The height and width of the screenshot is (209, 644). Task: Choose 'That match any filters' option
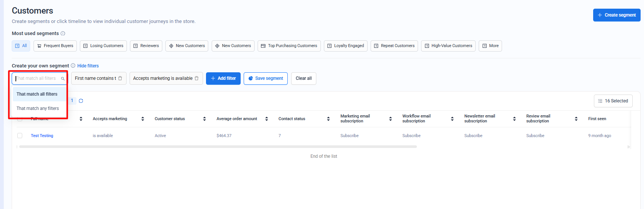pyautogui.click(x=38, y=108)
